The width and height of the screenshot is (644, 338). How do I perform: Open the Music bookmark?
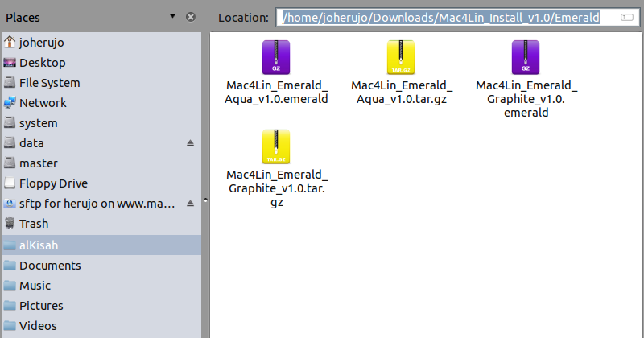35,286
